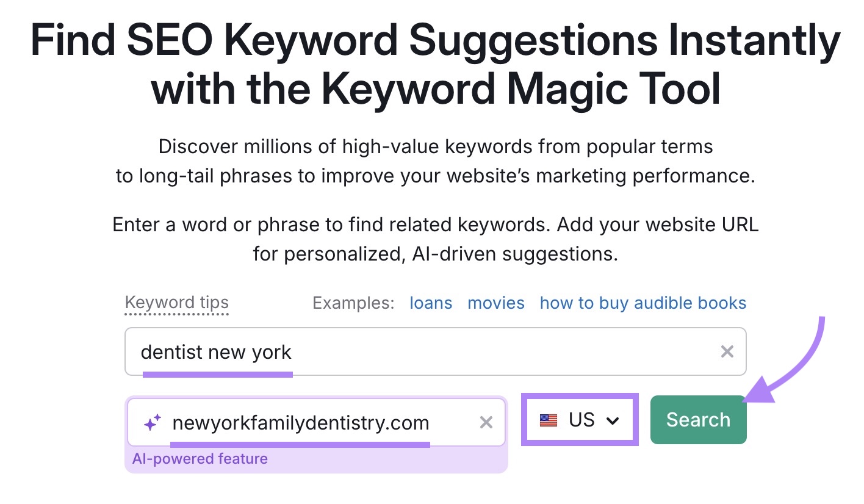Clear the keyword field using its X icon
The width and height of the screenshot is (864, 504).
tap(727, 351)
